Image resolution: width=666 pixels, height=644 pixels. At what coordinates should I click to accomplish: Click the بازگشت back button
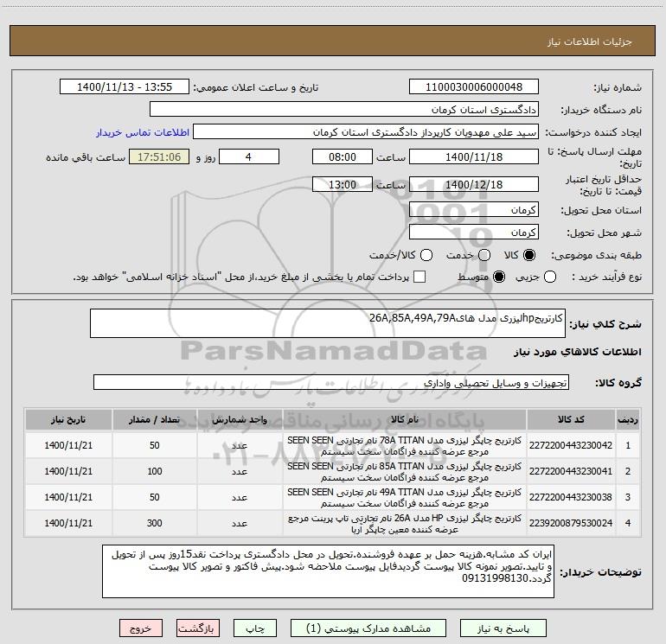click(198, 628)
